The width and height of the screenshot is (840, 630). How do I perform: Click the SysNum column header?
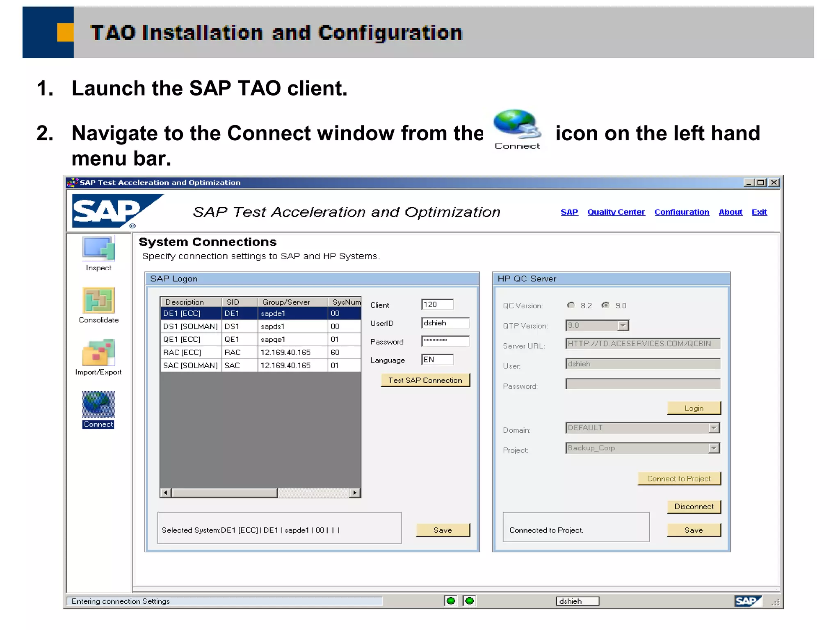pyautogui.click(x=345, y=302)
